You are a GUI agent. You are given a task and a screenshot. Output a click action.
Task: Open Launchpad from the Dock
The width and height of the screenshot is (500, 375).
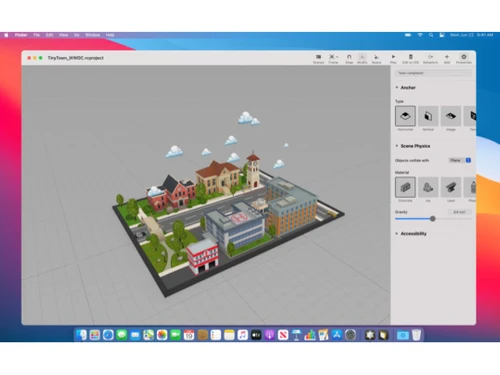point(95,335)
